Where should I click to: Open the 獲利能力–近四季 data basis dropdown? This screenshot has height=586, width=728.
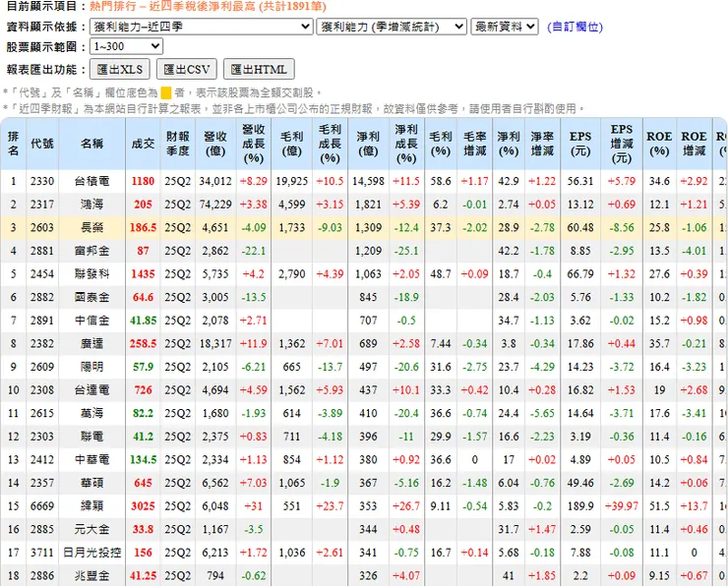[x=201, y=27]
